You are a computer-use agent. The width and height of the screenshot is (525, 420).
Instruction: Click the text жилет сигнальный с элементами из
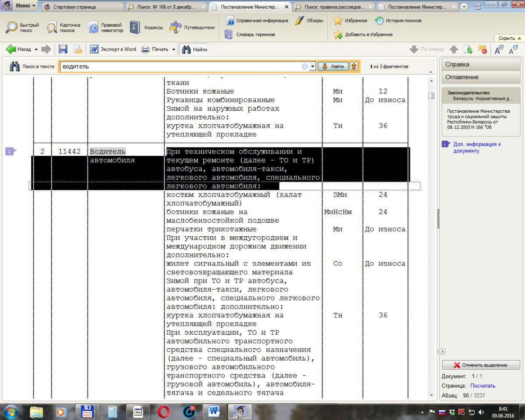click(238, 264)
